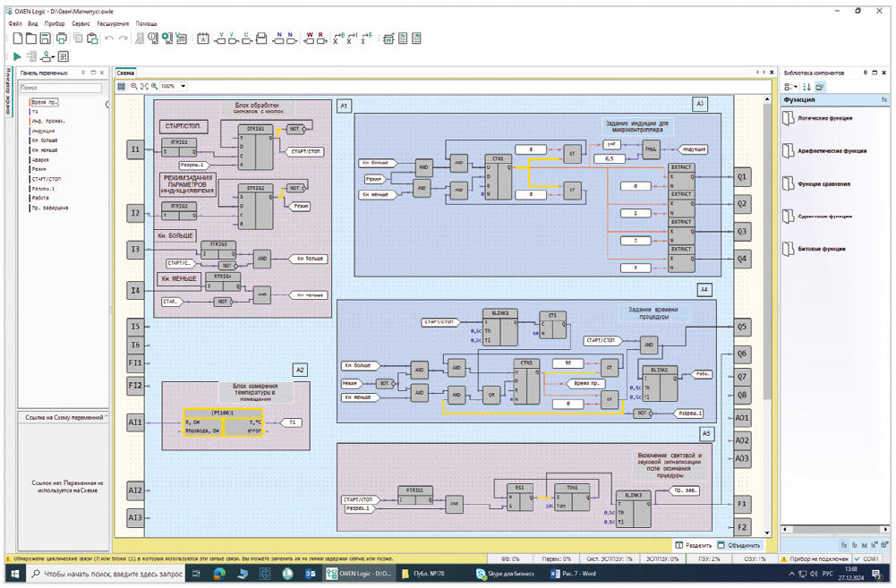Click sort order icon in component library
The height and width of the screenshot is (588, 896).
(x=806, y=87)
